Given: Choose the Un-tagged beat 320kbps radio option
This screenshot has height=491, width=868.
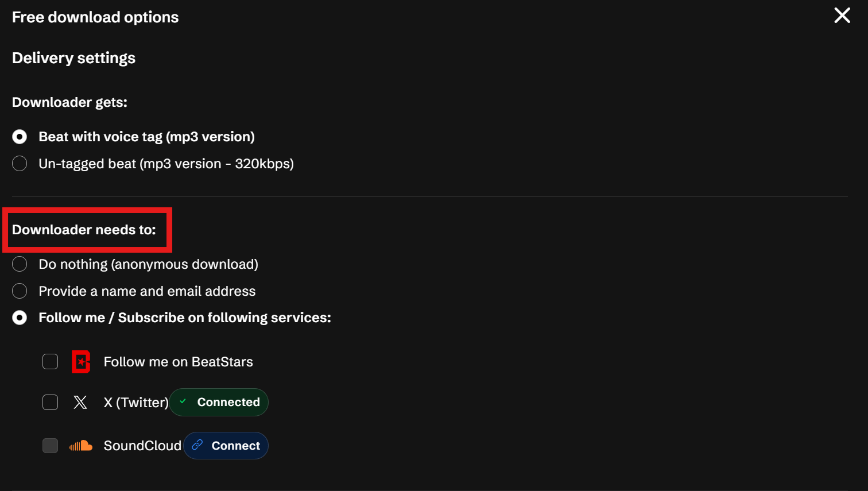Looking at the screenshot, I should [x=20, y=164].
